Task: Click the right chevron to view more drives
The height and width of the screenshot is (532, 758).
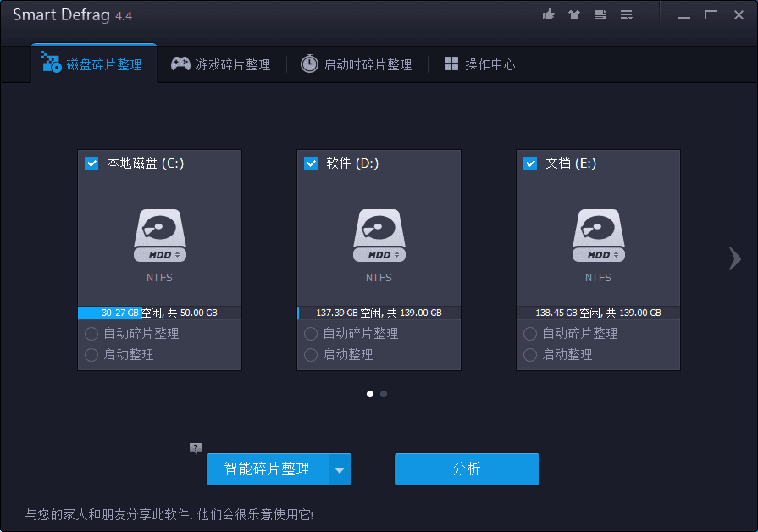Action: click(x=734, y=258)
